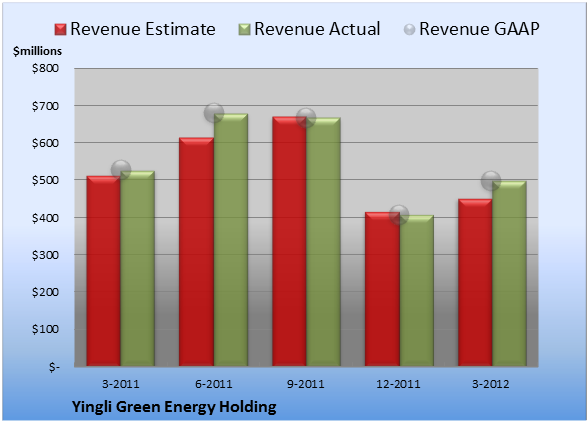
Task: Select the Revenue GAAP legend label
Action: pos(480,29)
